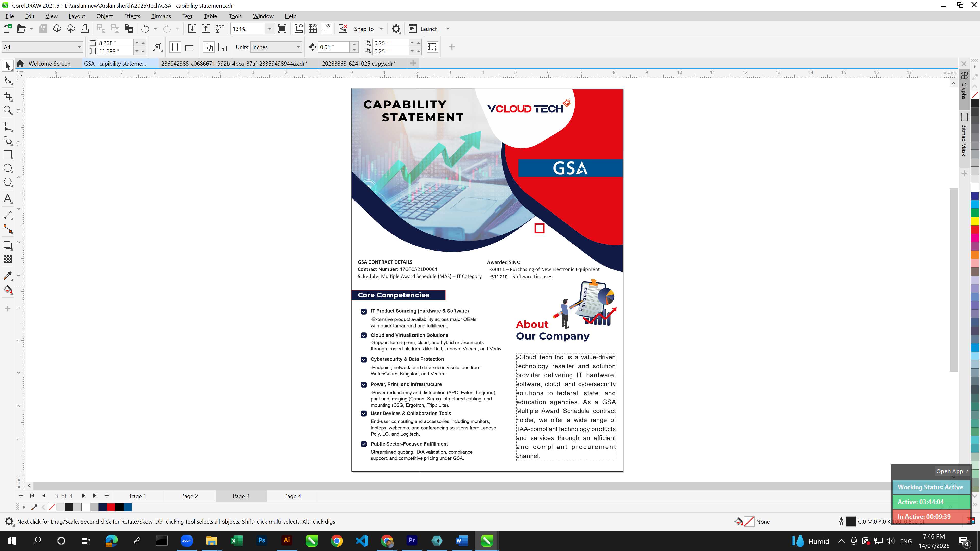Toggle Show Rulers
Screen dimensions: 980x551
point(299,29)
